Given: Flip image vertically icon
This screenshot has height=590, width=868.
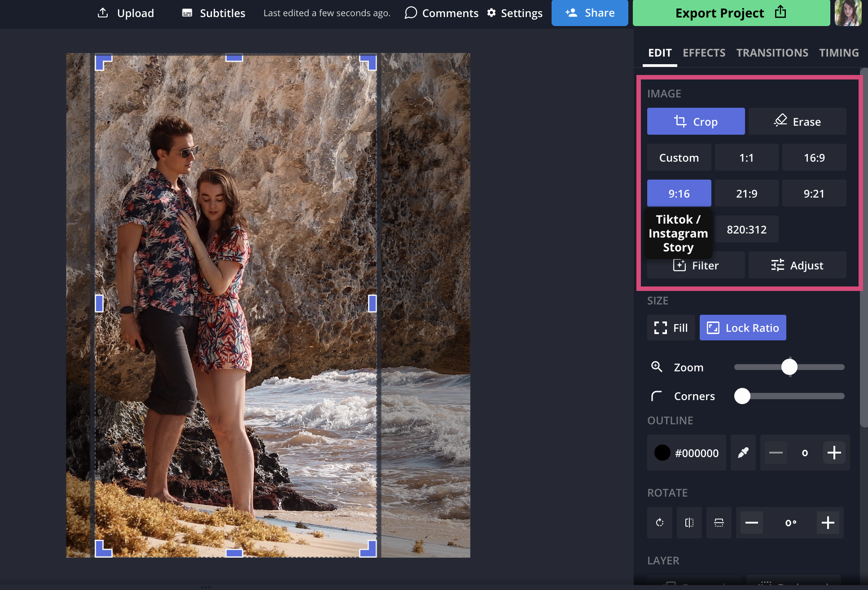Looking at the screenshot, I should click(719, 523).
